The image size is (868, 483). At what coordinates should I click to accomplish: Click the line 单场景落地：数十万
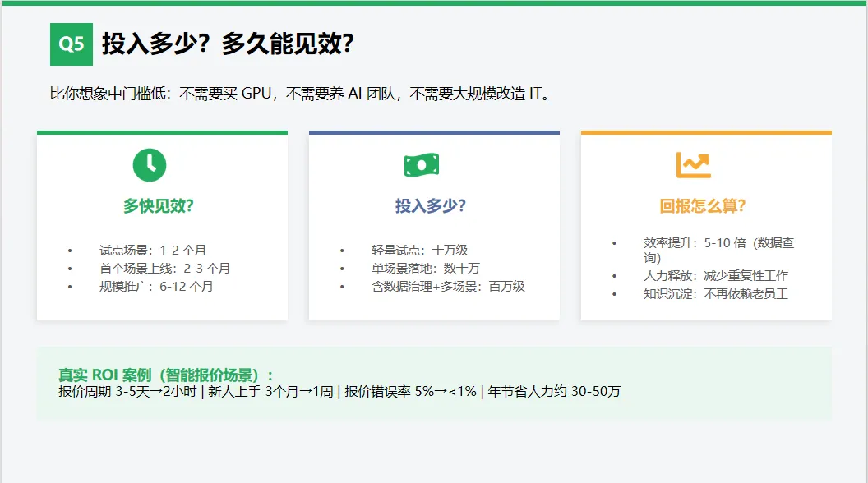(x=426, y=269)
